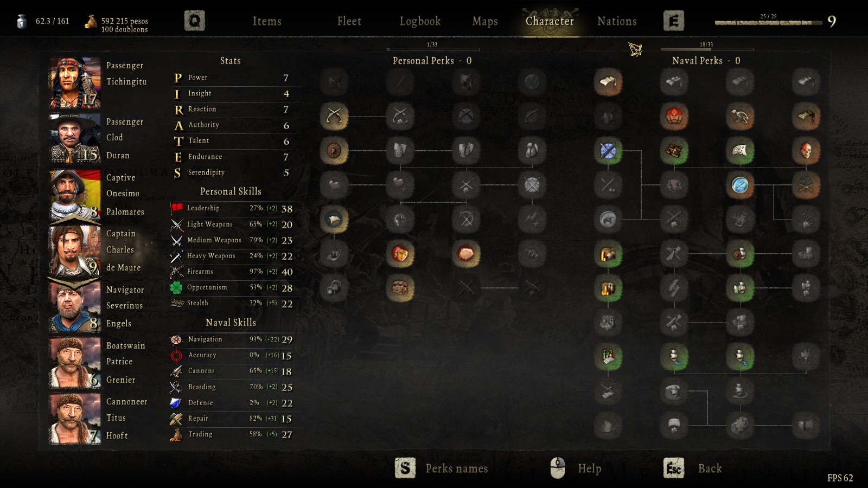
Task: Select the blue compass naval perk
Action: click(x=739, y=185)
